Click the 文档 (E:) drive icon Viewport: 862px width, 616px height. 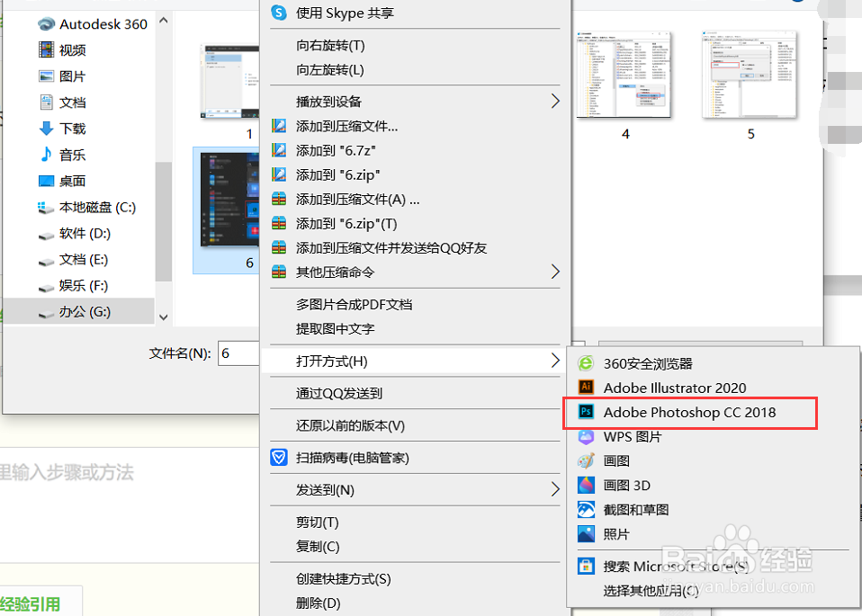click(x=46, y=262)
